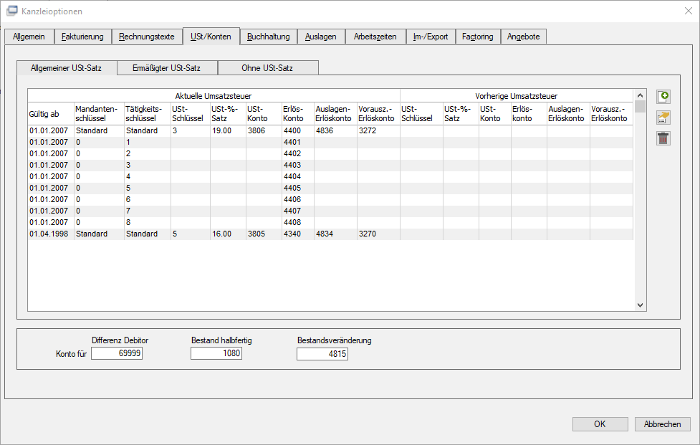Add a new tax rate entry with plus icon

(x=663, y=96)
